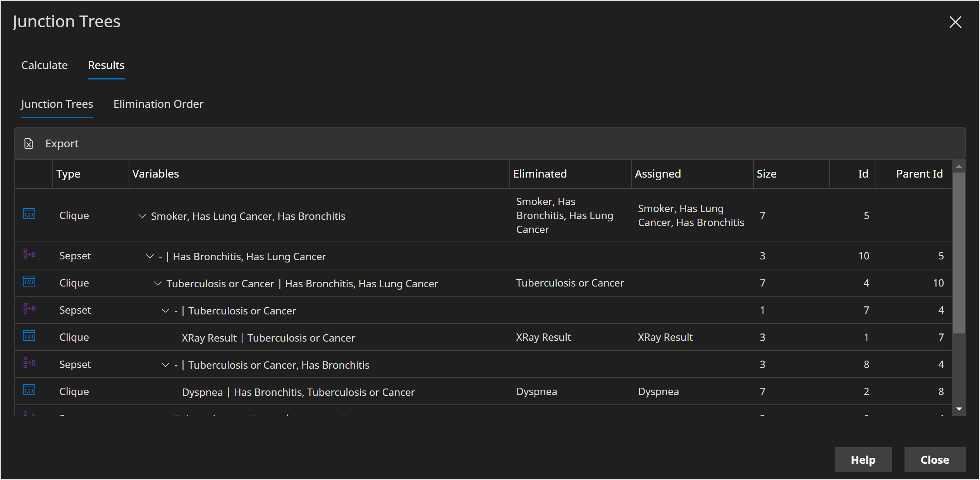This screenshot has height=480, width=980.
Task: Click the scrollbar down arrow
Action: coord(959,409)
